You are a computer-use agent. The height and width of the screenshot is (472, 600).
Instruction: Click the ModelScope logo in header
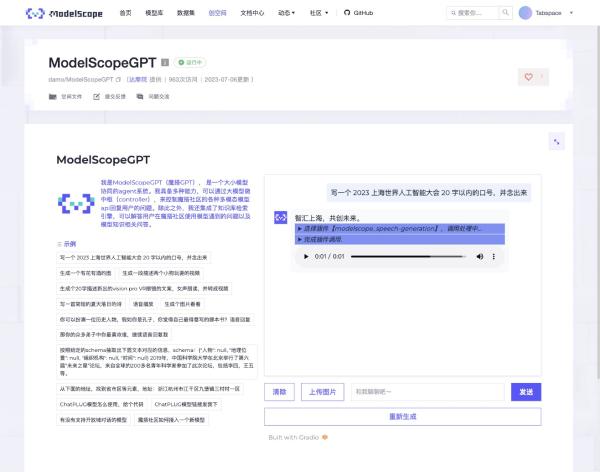click(64, 13)
